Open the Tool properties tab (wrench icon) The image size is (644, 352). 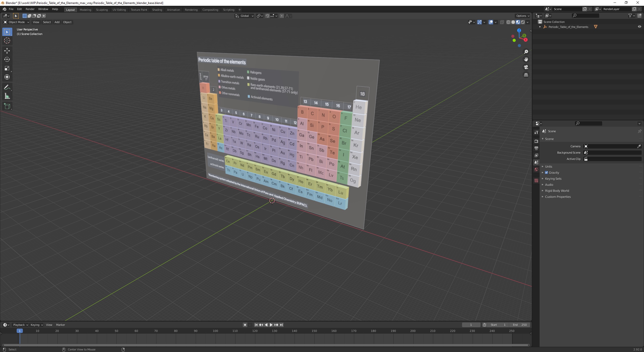pyautogui.click(x=536, y=132)
